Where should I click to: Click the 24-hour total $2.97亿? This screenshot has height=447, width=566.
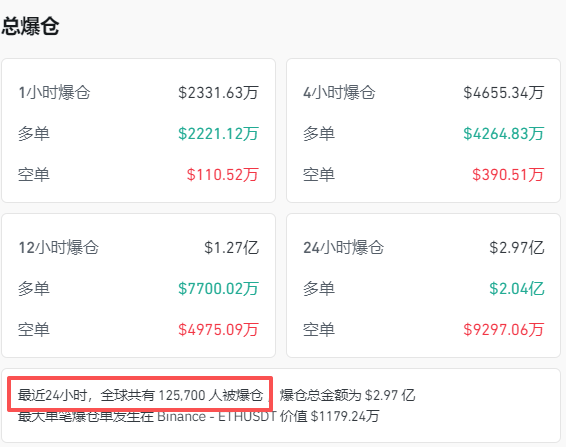517,248
